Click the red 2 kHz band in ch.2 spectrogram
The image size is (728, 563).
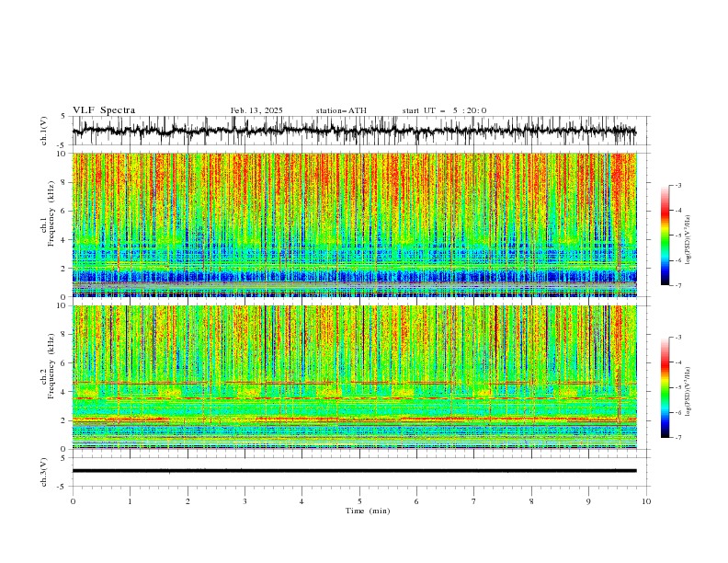pyautogui.click(x=354, y=419)
